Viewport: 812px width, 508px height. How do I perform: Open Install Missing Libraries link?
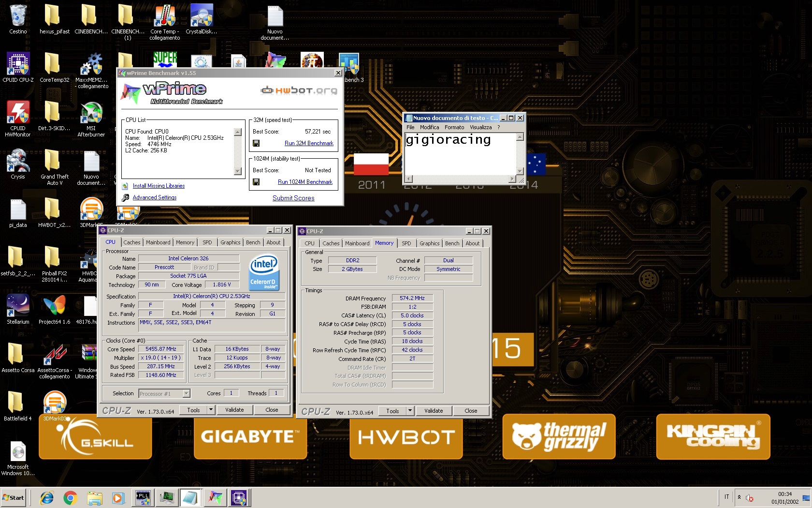(159, 186)
